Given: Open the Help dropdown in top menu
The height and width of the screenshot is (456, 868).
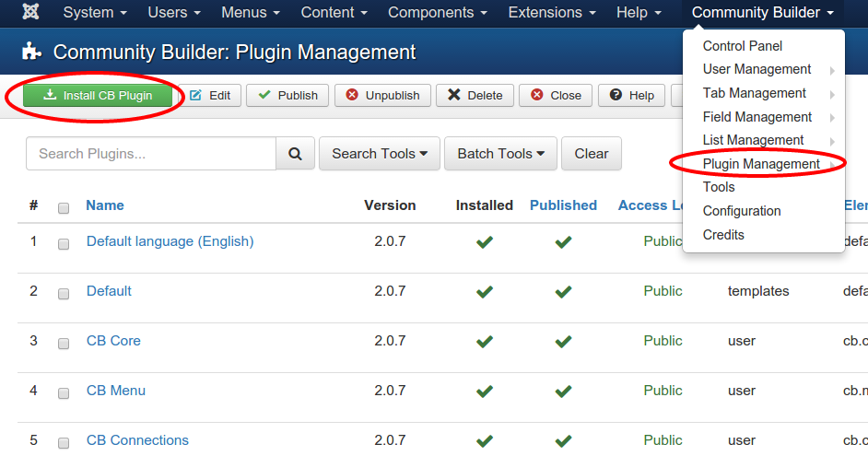Looking at the screenshot, I should click(x=639, y=12).
